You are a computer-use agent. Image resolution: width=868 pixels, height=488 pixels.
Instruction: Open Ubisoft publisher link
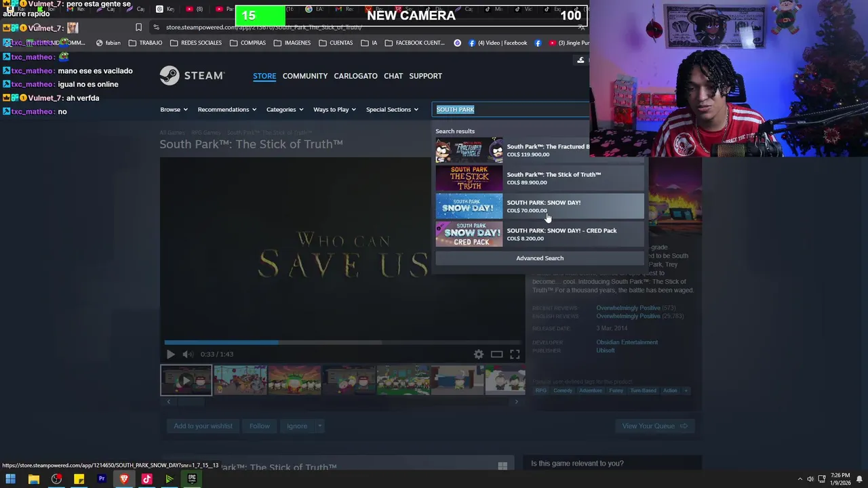606,350
